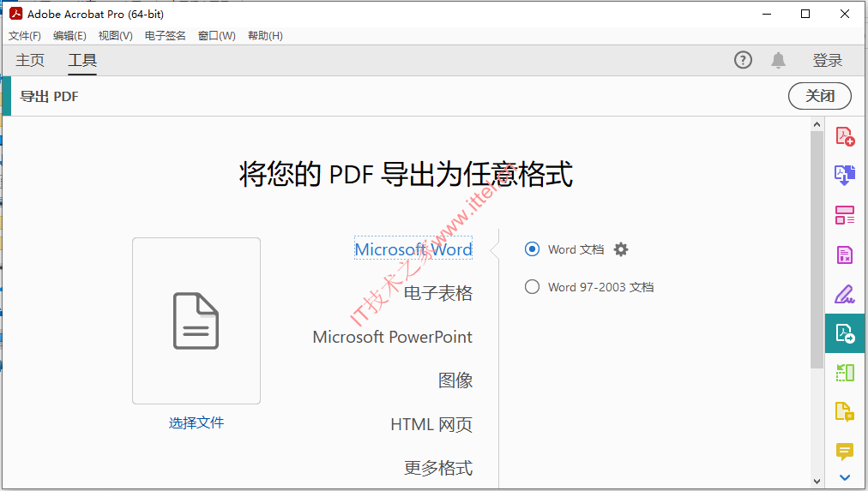Screen dimensions: 868x491
Task: Open the 文件(F) menu
Action: pyautogui.click(x=25, y=36)
